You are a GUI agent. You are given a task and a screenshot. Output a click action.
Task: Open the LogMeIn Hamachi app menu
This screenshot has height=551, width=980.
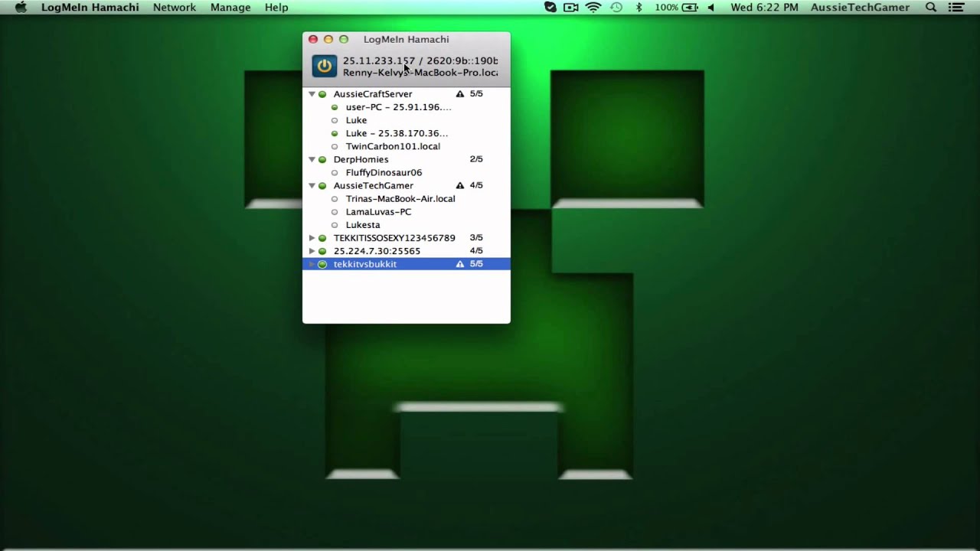tap(90, 7)
